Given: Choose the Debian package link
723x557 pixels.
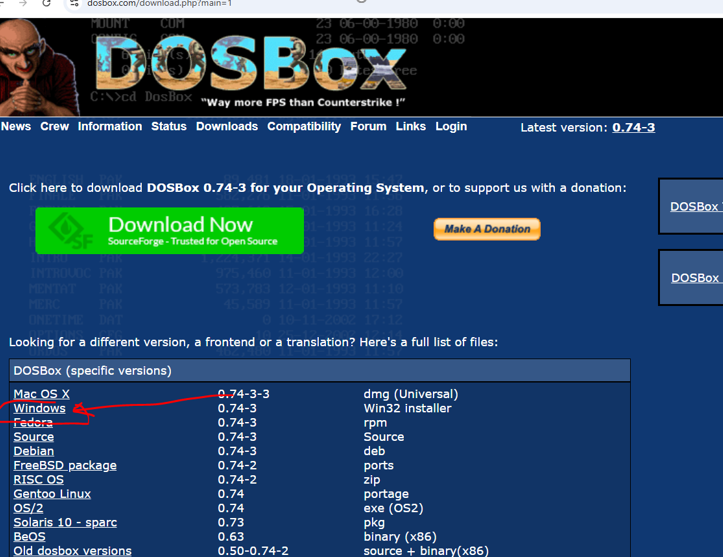Looking at the screenshot, I should 34,451.
